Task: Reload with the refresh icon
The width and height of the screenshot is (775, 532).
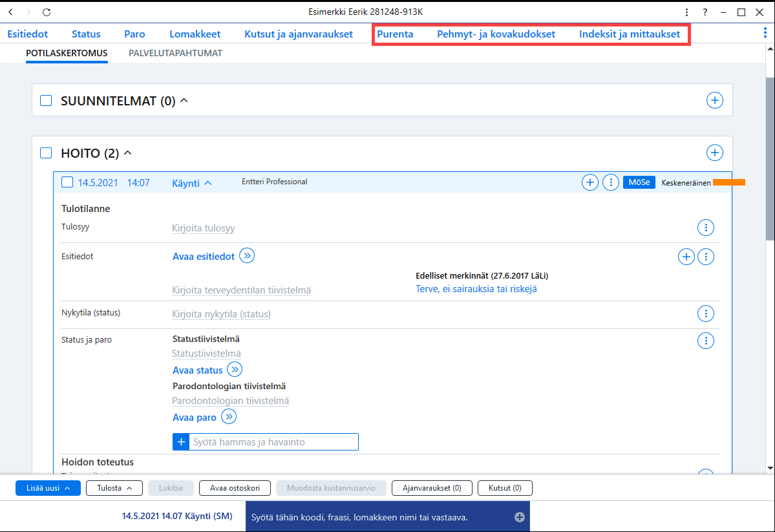Action: (x=47, y=12)
